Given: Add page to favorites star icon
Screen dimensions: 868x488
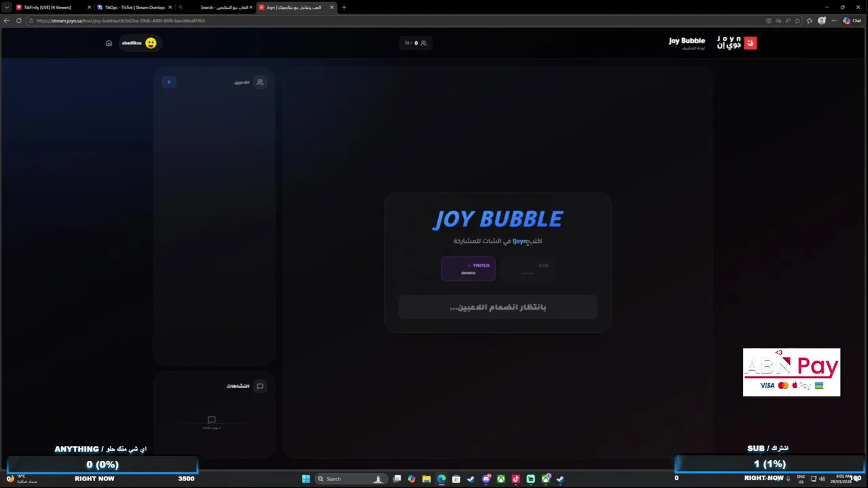Looking at the screenshot, I should pyautogui.click(x=797, y=20).
